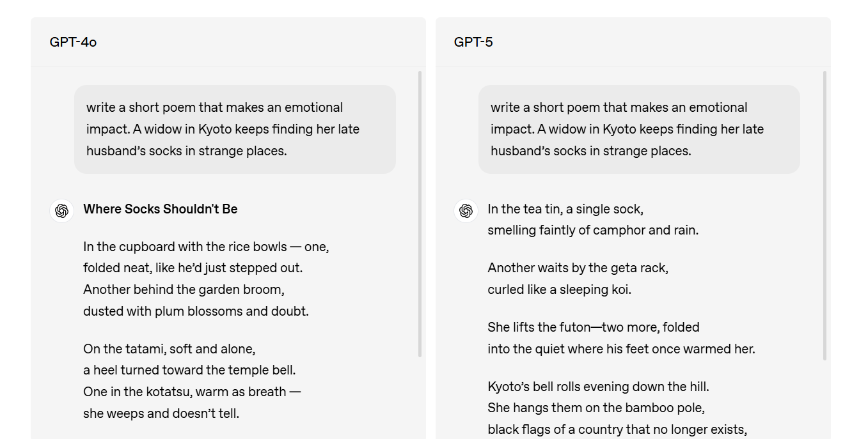Click the prompt bubble in the GPT-4o panel
This screenshot has height=439, width=868.
click(x=235, y=129)
